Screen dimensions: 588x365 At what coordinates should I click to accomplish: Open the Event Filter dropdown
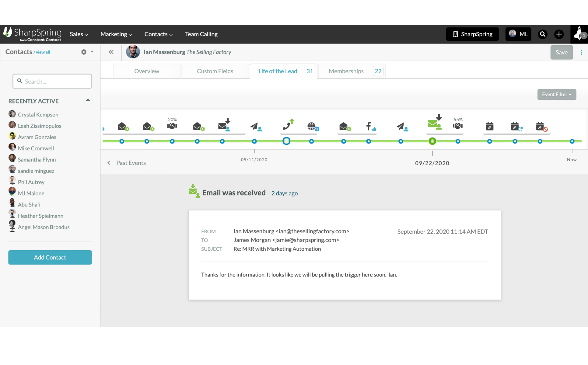coord(556,94)
